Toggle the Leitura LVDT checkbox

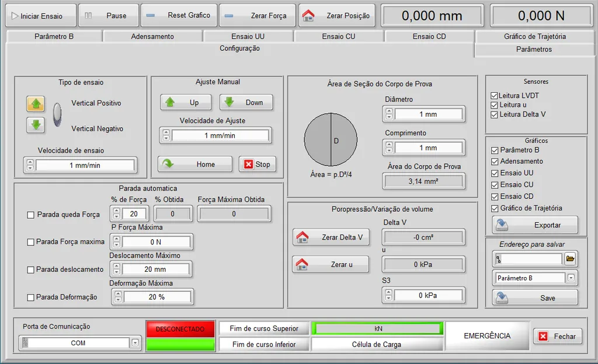click(494, 96)
